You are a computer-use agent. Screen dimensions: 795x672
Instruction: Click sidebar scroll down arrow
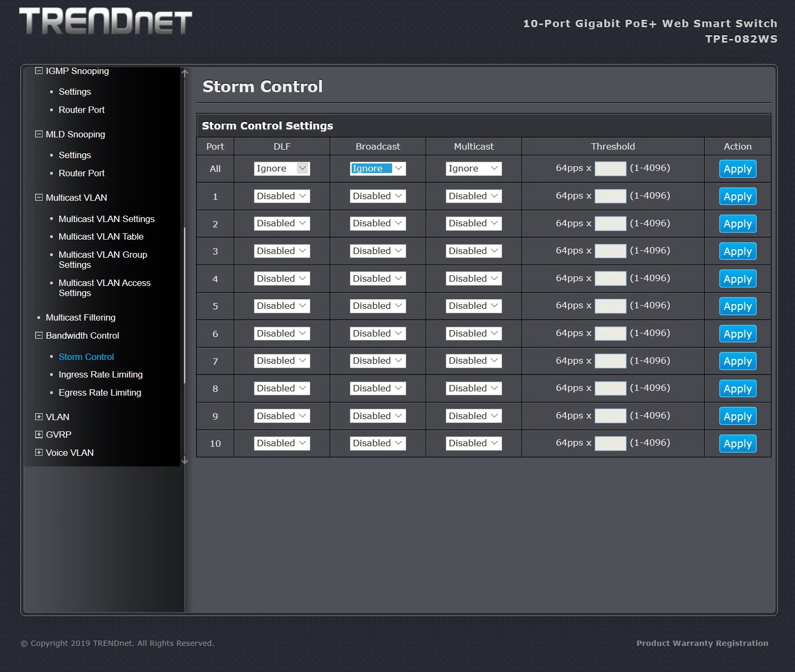184,461
